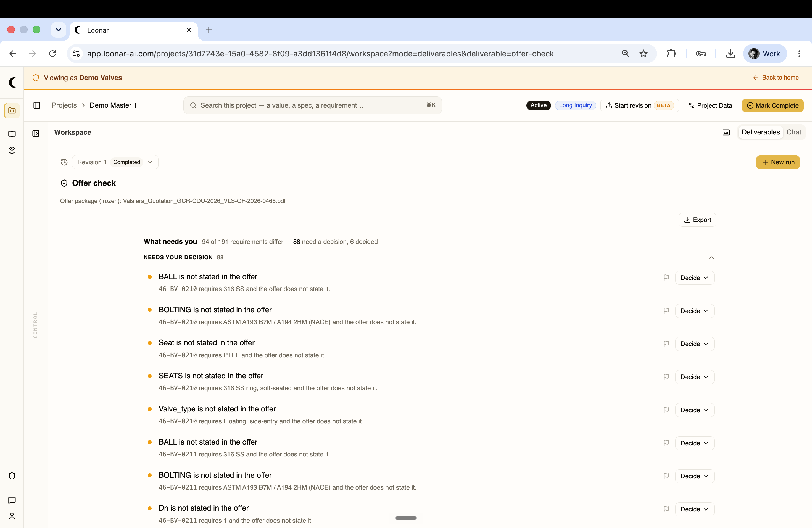Open the user profile icon in sidebar
This screenshot has height=528, width=812.
(12, 516)
